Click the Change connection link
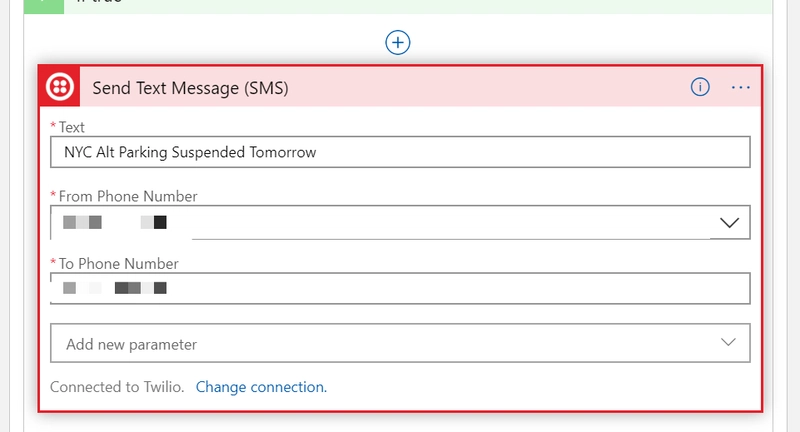 [x=261, y=386]
